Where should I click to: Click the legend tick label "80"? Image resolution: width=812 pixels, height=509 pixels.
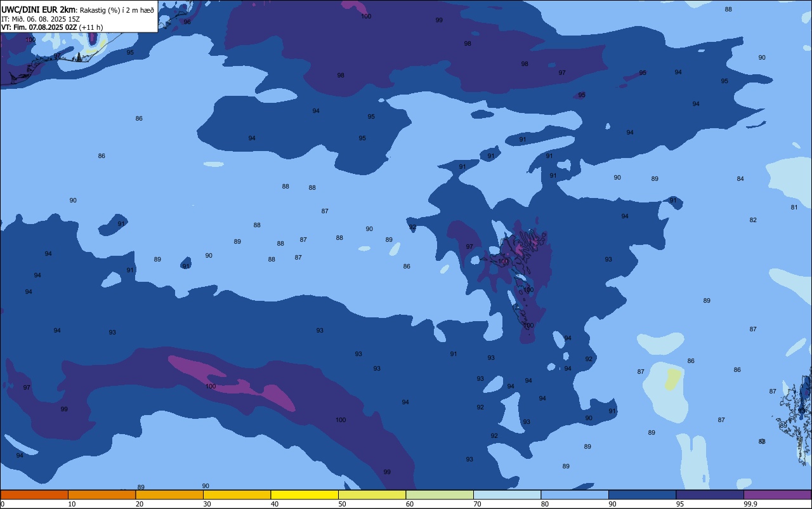(545, 504)
